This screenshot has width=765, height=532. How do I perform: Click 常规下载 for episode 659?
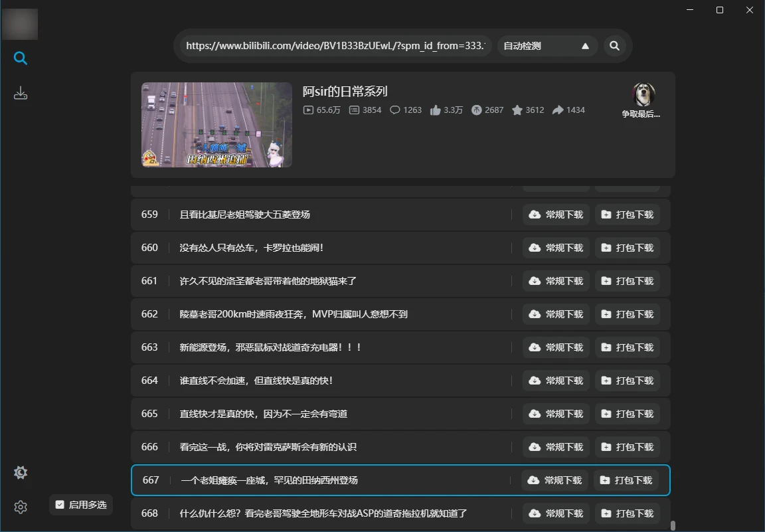(x=556, y=215)
